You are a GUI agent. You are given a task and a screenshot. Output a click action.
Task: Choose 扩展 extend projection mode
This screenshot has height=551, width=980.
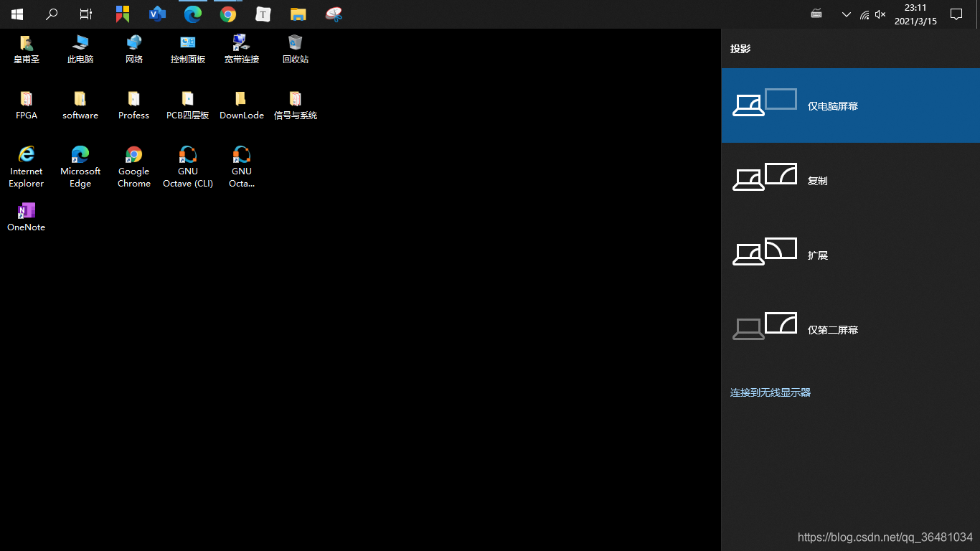[x=850, y=255]
